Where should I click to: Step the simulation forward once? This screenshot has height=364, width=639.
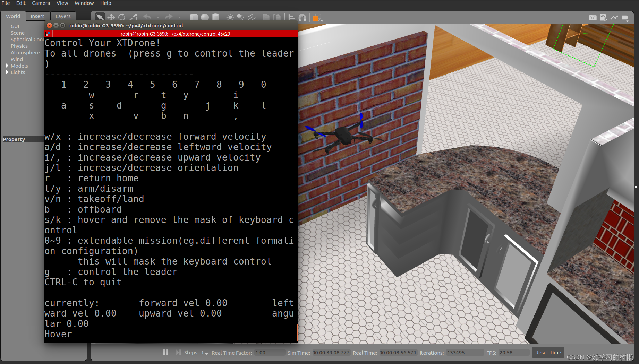pos(178,352)
